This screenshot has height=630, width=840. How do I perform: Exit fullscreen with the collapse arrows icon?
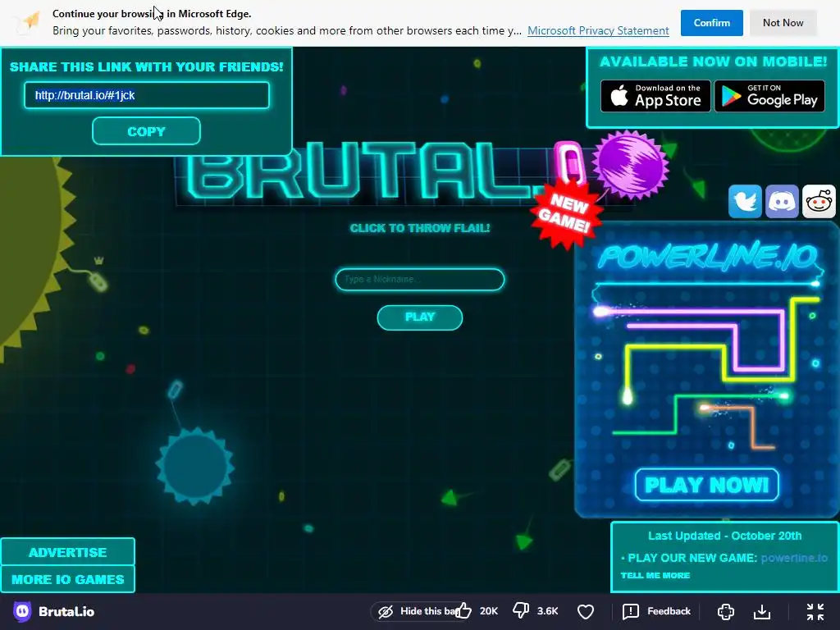pyautogui.click(x=815, y=611)
